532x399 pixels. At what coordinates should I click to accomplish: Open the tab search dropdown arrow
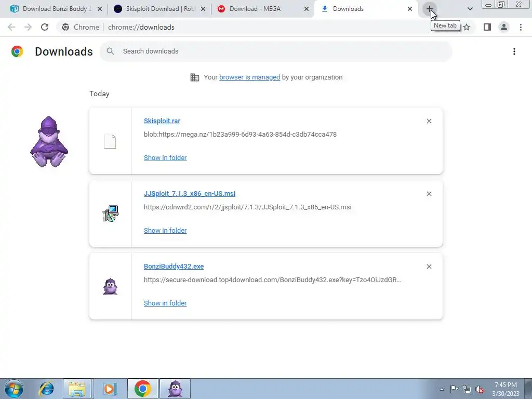470,9
